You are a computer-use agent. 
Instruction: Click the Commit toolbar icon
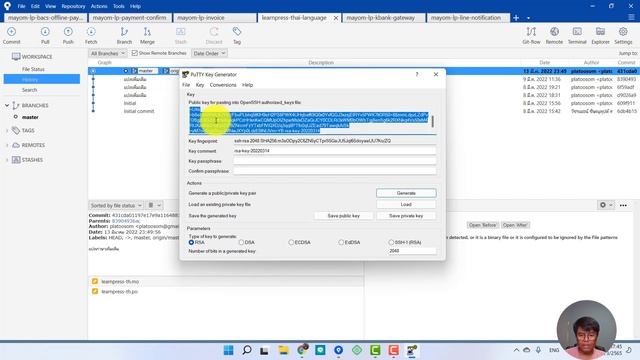[x=11, y=35]
